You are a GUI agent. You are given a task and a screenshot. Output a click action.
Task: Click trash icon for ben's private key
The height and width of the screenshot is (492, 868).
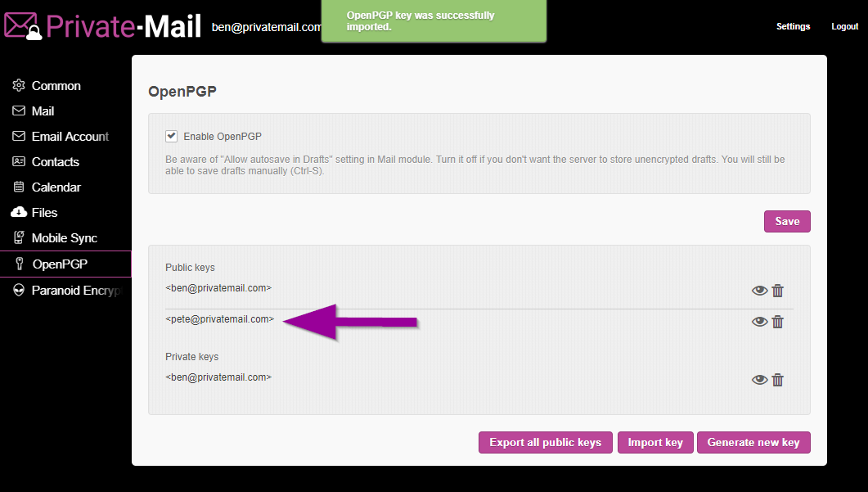[x=778, y=380]
